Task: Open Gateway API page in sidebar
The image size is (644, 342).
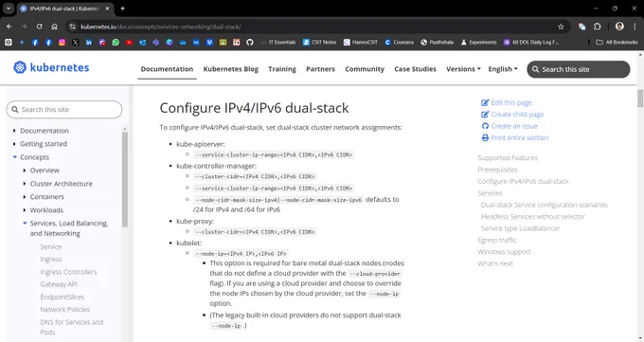Action: pos(59,284)
